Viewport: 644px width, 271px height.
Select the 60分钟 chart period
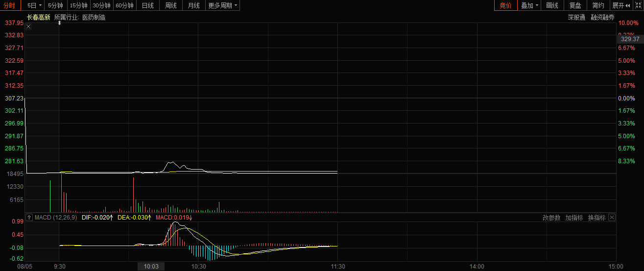125,5
